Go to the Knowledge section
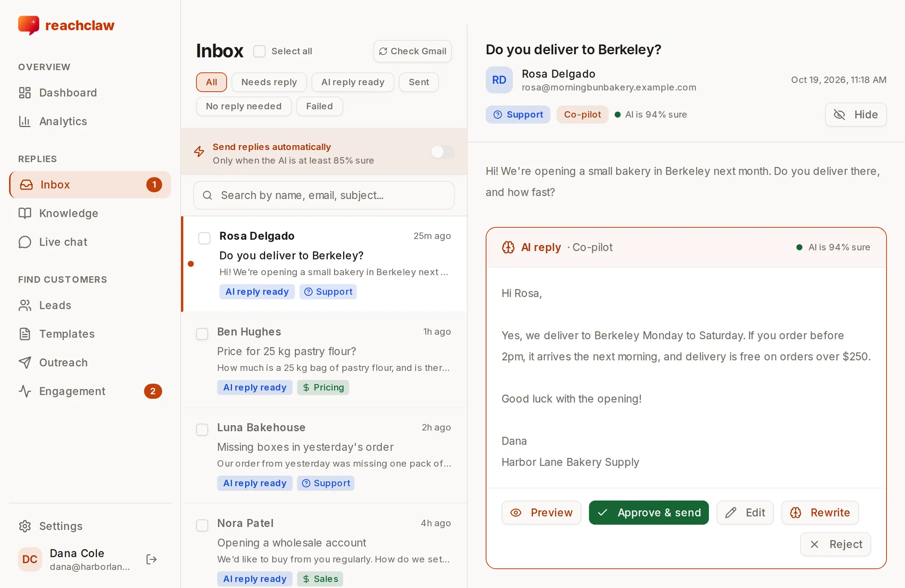This screenshot has height=588, width=905. pyautogui.click(x=90, y=213)
